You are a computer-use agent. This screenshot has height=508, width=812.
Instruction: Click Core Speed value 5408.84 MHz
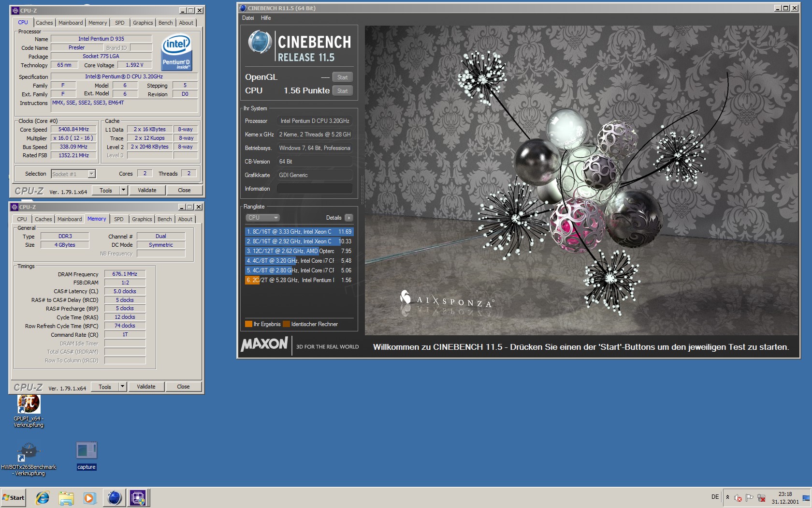73,129
